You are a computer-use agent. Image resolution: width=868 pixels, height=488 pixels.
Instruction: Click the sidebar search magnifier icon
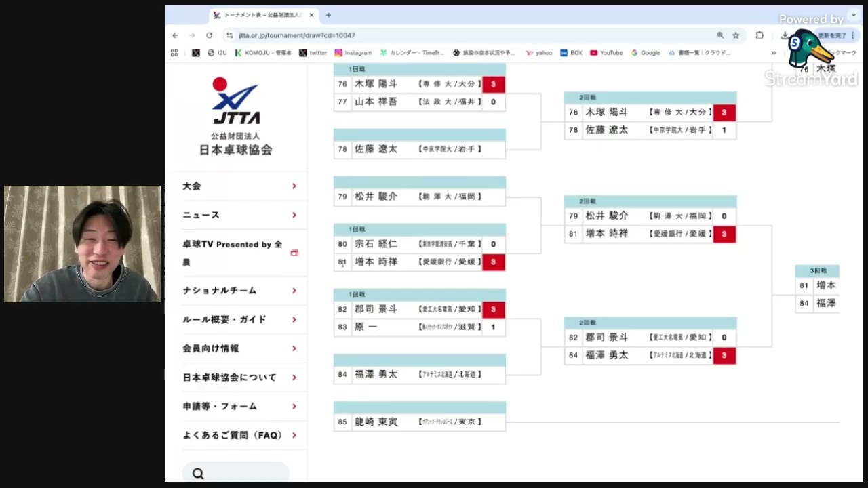pos(198,474)
